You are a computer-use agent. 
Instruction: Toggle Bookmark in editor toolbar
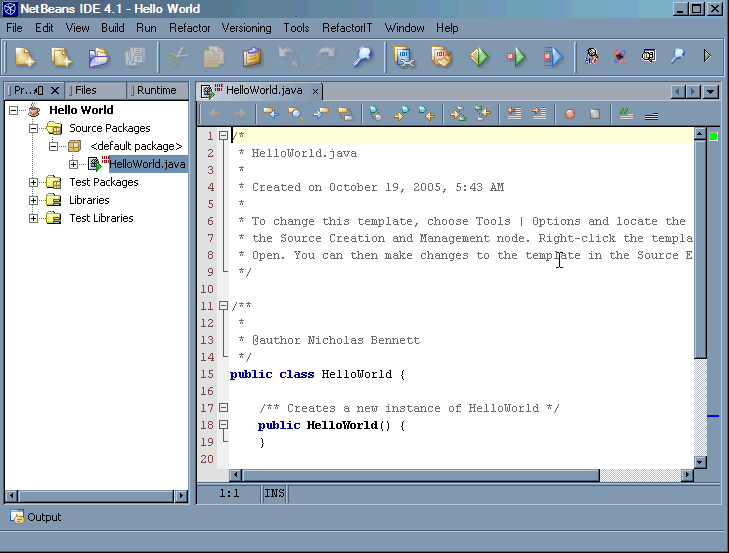[x=376, y=113]
